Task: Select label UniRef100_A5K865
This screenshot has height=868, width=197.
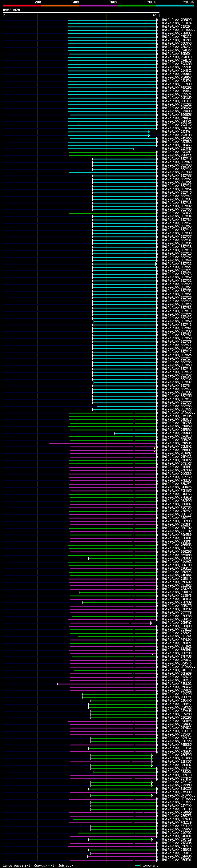Action: [177, 491]
